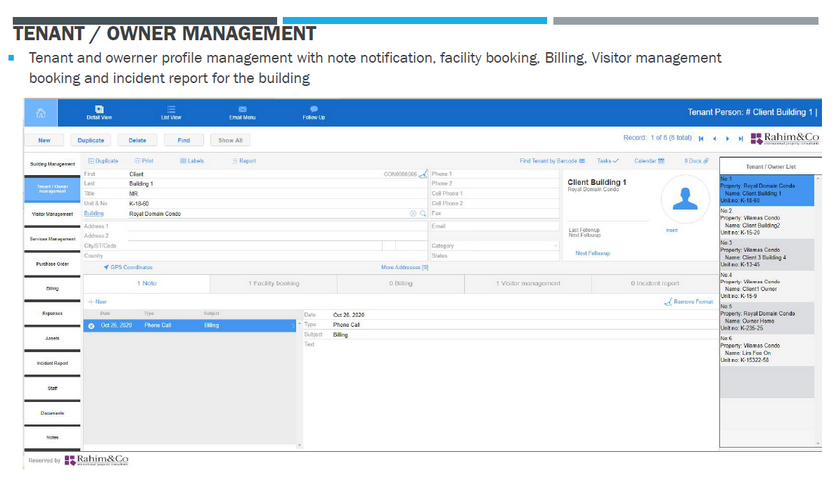Screen dimensions: 838x477
Task: Open Visitor Management in left sidebar
Action: click(51, 214)
